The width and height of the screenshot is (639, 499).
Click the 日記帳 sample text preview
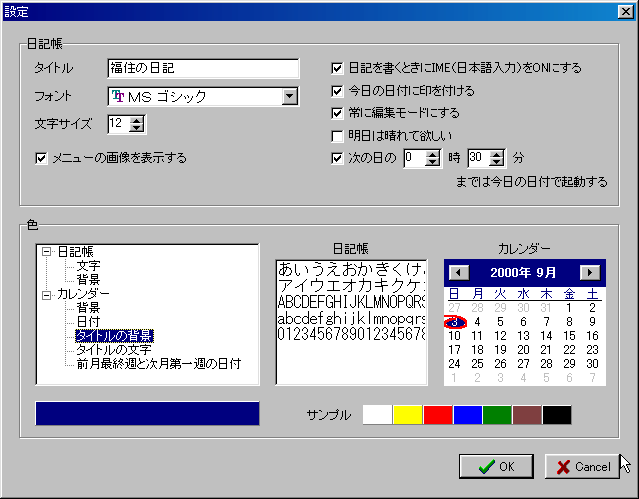pos(351,322)
